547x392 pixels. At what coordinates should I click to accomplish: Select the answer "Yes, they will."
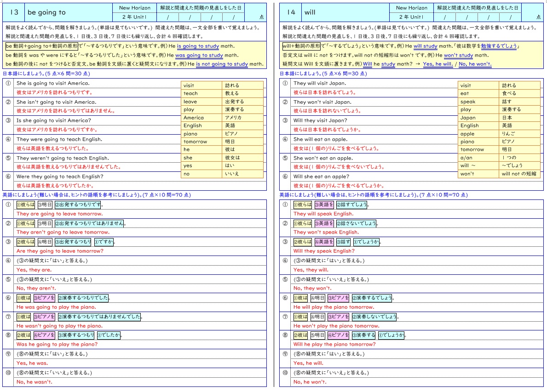click(x=311, y=270)
